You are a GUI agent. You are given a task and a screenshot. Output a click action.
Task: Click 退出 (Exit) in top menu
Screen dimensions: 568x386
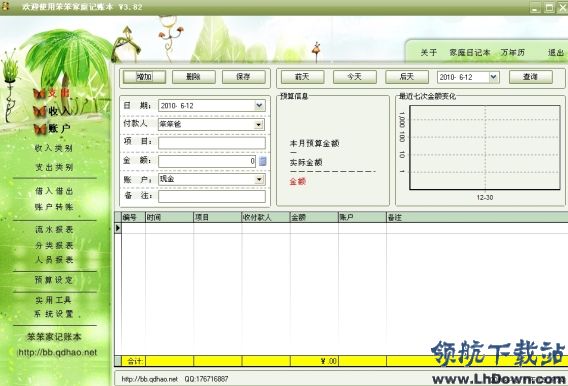click(556, 53)
